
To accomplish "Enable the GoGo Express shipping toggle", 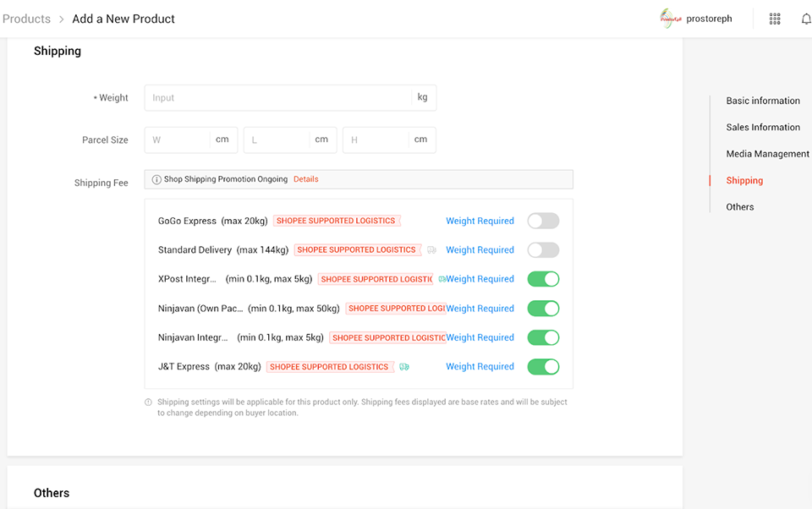I will point(543,221).
